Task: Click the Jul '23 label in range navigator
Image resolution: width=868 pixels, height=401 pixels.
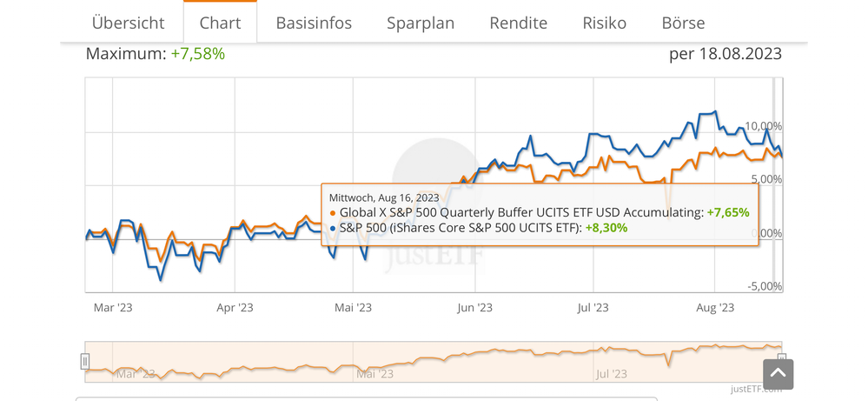Action: (610, 374)
